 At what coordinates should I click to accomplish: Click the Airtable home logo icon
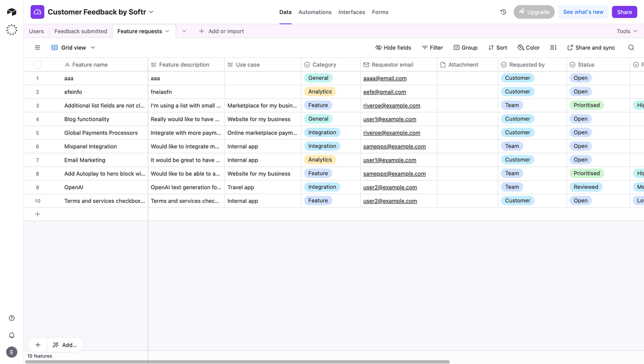[12, 12]
